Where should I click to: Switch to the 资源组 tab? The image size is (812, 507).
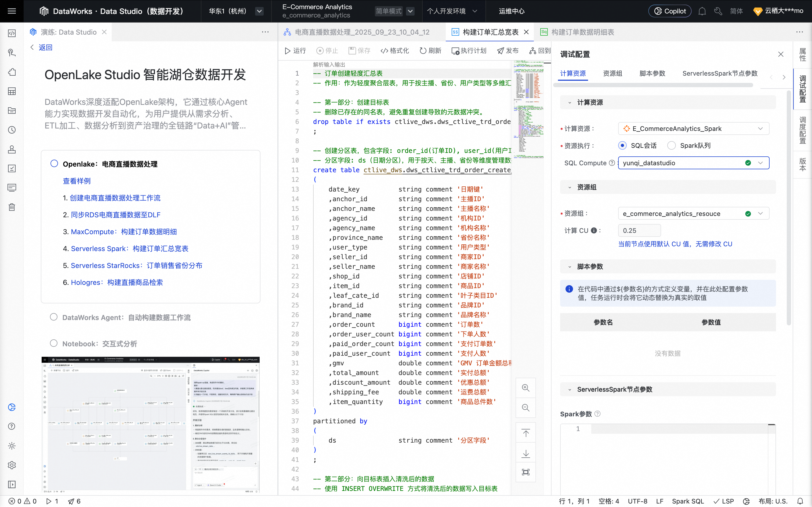tap(612, 74)
